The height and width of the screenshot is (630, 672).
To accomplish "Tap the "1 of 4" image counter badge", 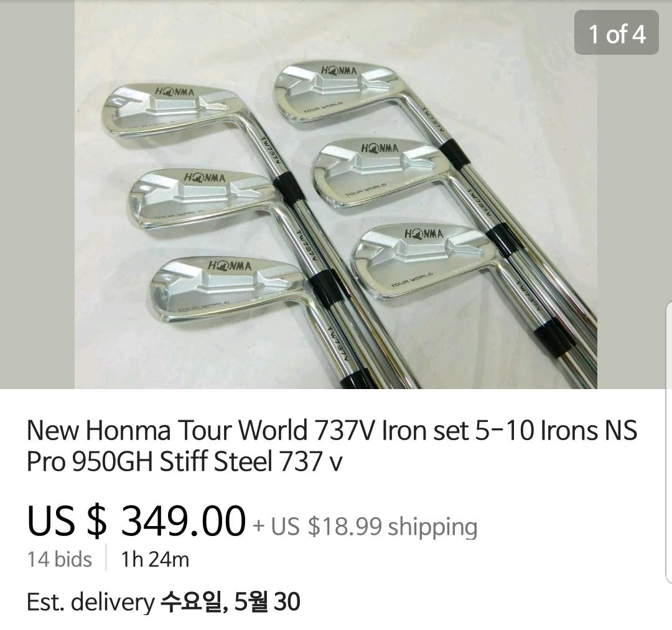I will (x=616, y=33).
